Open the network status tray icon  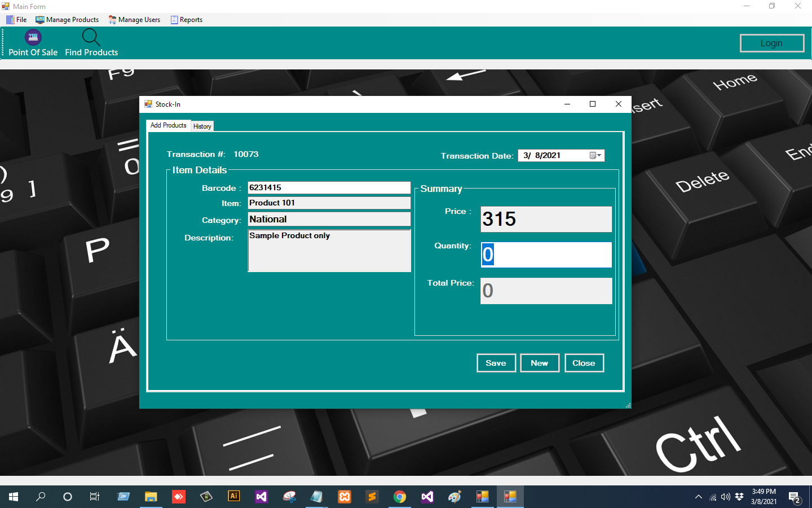[x=713, y=497]
